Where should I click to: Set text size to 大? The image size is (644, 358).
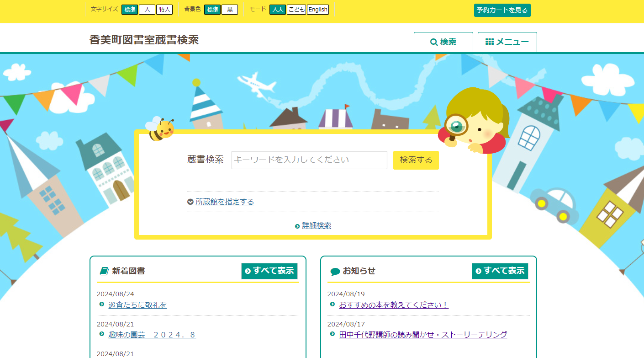[147, 10]
